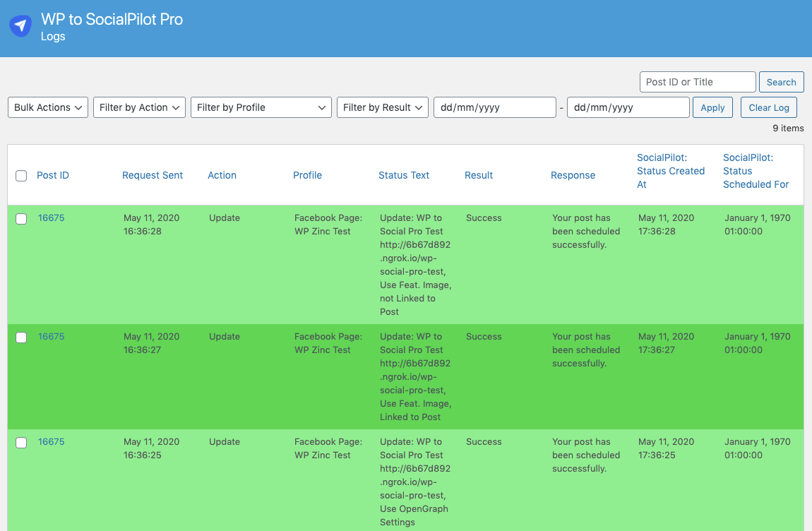Click status text ending 'not Linked to Post'

415,265
